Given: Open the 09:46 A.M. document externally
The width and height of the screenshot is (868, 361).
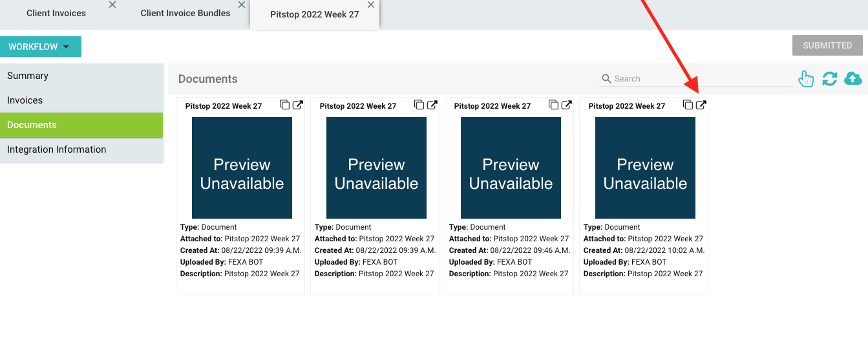Looking at the screenshot, I should tap(566, 105).
